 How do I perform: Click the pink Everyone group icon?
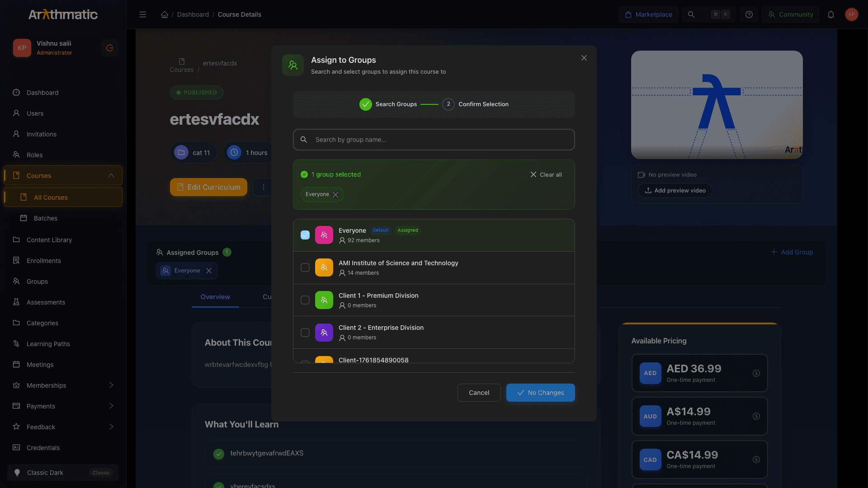pyautogui.click(x=324, y=235)
